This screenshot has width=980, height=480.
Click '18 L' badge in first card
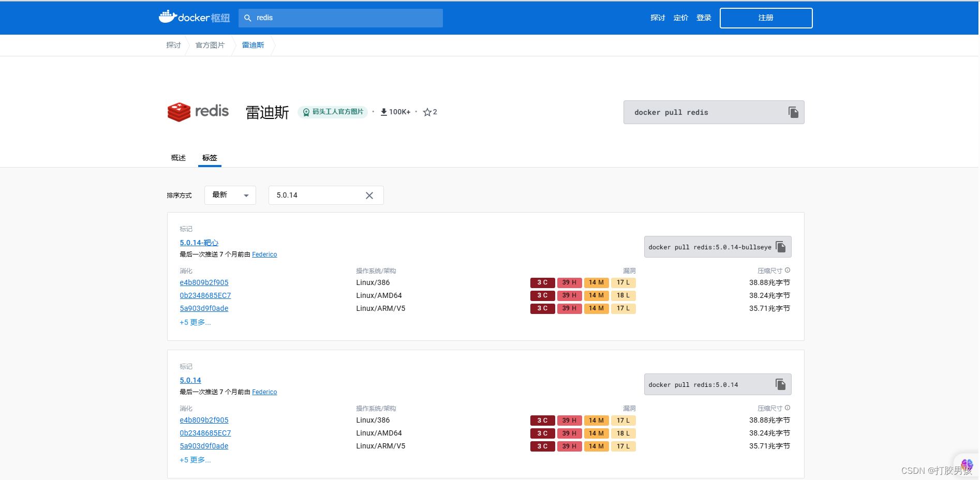coord(623,295)
